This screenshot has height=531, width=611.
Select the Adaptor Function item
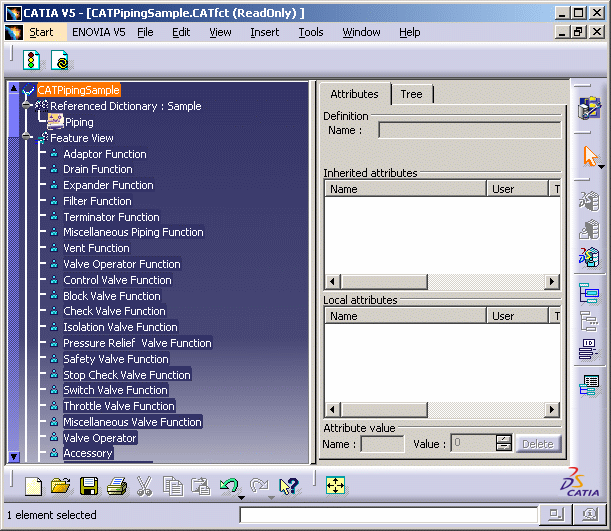pos(105,154)
